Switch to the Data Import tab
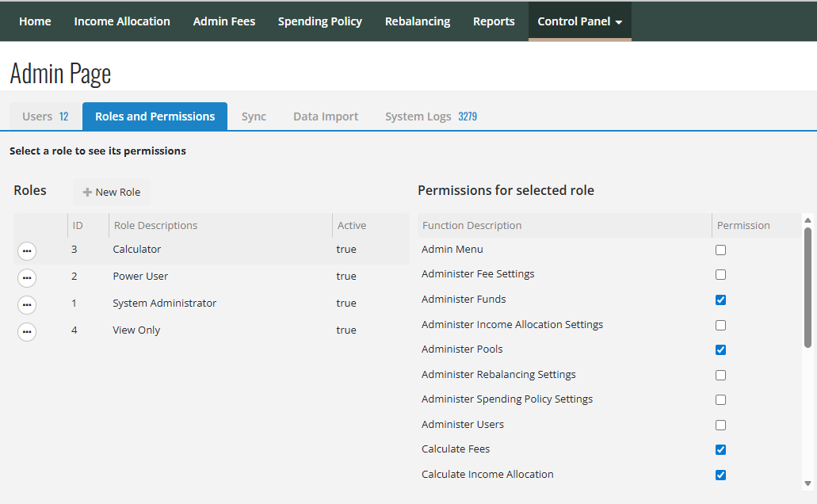Image resolution: width=817 pixels, height=504 pixels. point(326,116)
